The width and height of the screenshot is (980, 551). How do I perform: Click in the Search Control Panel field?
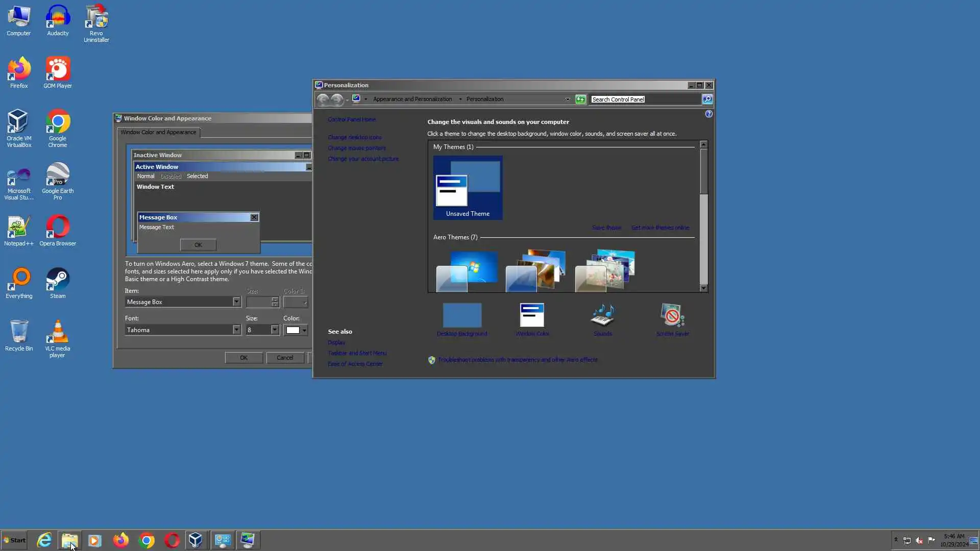(x=644, y=99)
